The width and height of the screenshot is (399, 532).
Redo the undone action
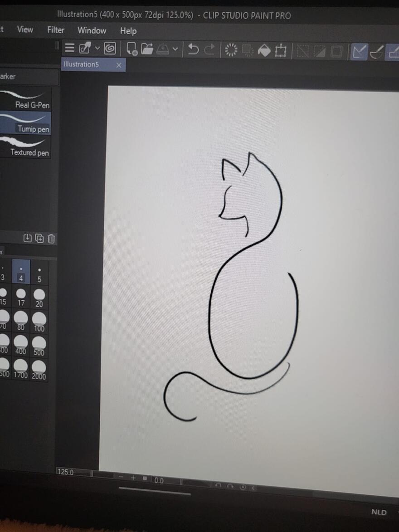(x=209, y=50)
